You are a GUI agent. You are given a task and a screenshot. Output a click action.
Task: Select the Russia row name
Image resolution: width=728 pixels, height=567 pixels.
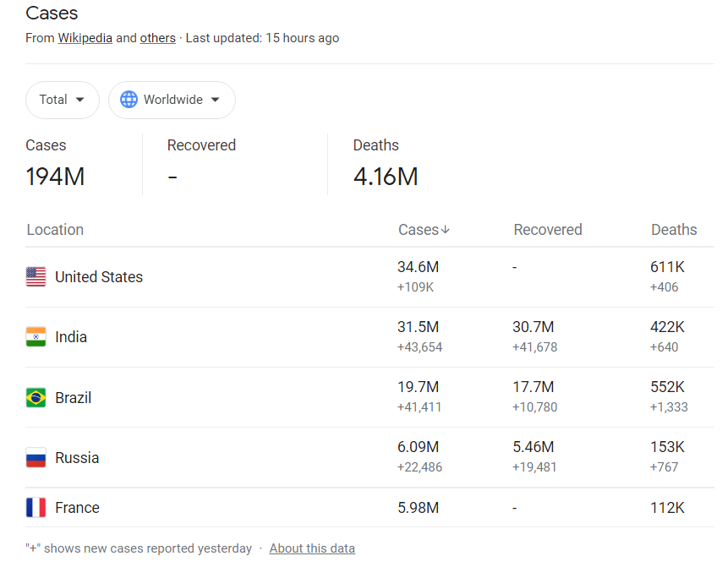pos(77,458)
